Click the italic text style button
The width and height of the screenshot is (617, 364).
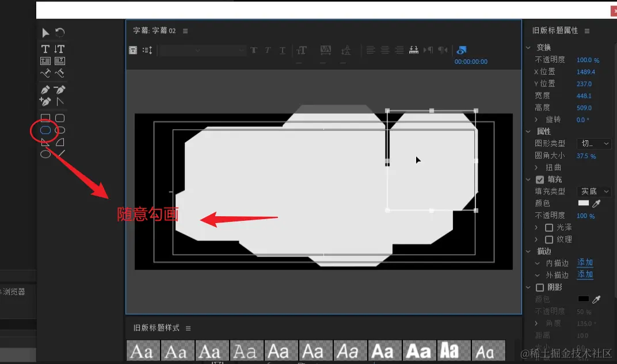268,50
